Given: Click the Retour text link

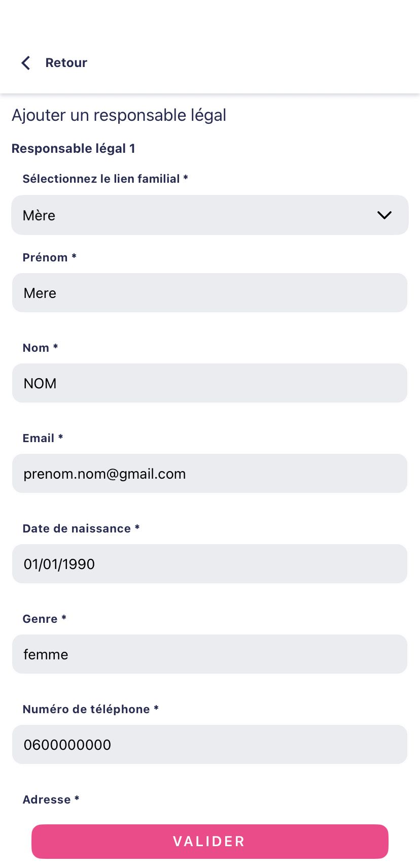Looking at the screenshot, I should (66, 62).
